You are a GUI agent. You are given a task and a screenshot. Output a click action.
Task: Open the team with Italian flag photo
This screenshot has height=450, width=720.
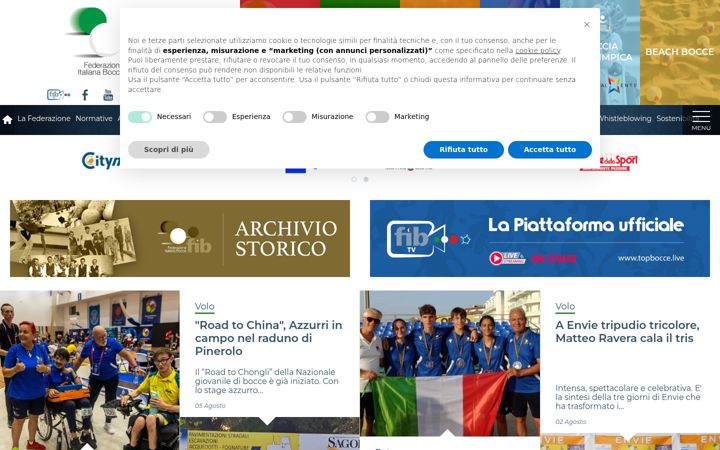(x=450, y=363)
